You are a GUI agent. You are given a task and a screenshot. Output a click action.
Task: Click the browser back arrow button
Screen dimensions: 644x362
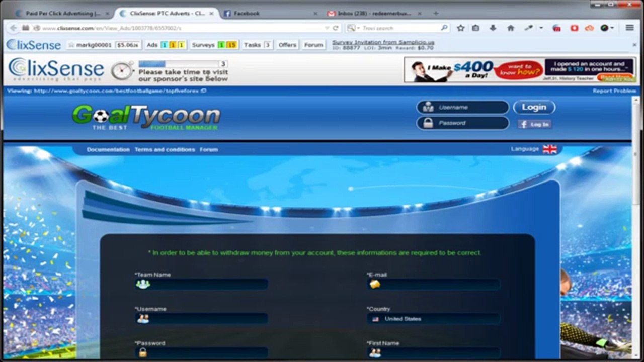[x=14, y=28]
